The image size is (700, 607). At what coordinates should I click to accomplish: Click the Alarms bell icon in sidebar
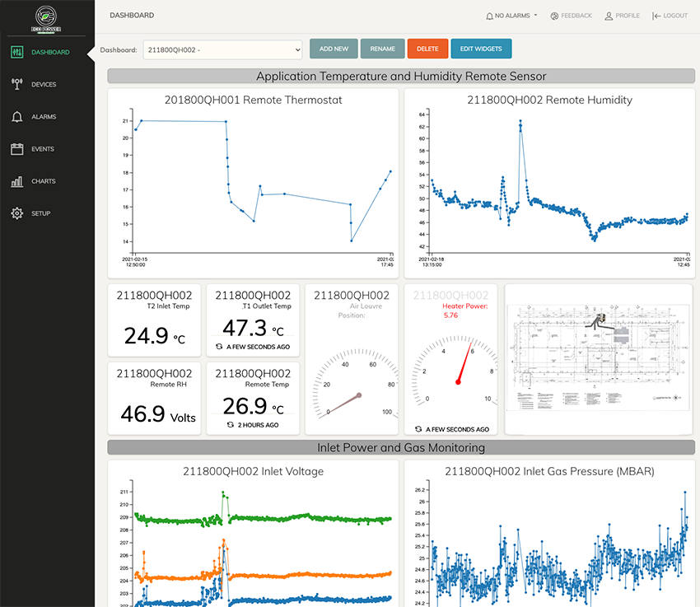coord(17,117)
